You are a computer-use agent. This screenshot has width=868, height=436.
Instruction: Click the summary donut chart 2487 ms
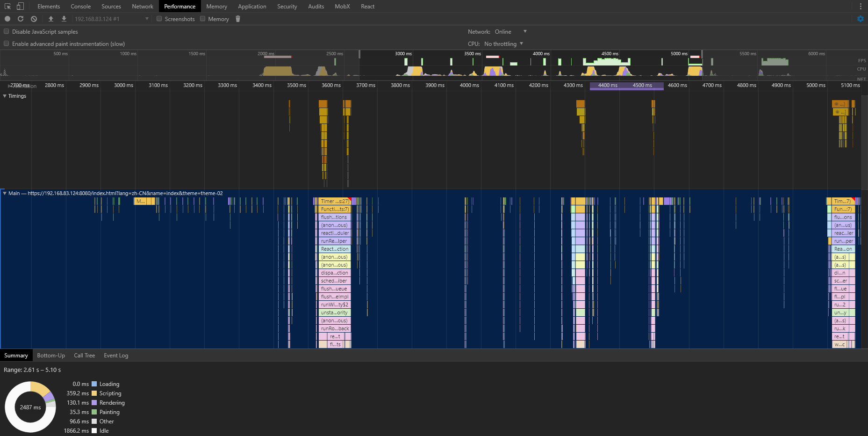pos(30,407)
